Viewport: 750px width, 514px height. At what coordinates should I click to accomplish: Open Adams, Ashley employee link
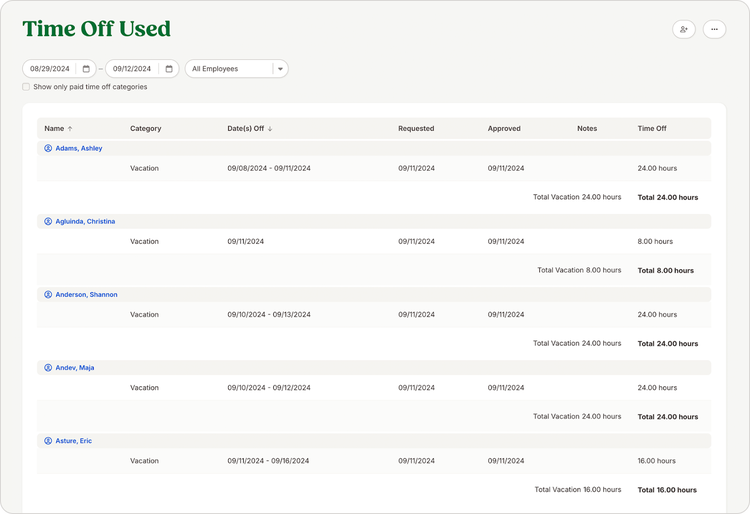point(79,148)
